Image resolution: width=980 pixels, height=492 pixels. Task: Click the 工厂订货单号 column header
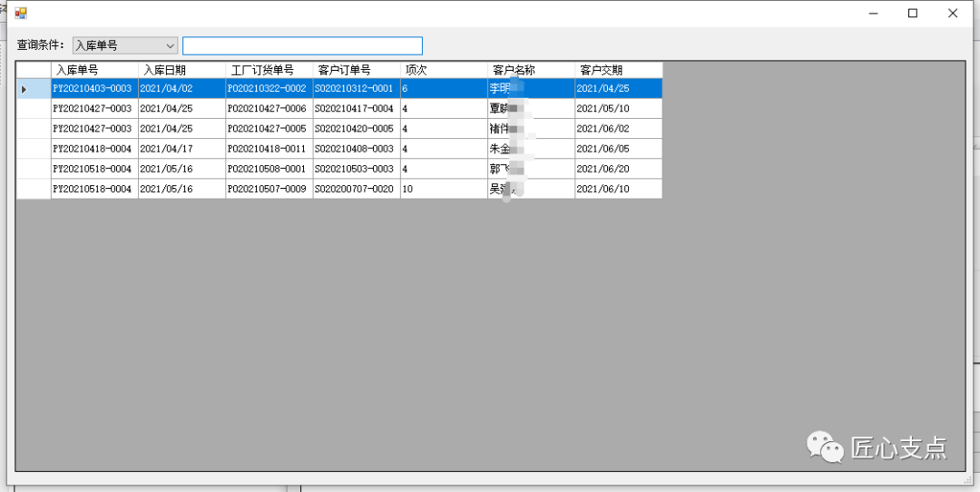(269, 70)
